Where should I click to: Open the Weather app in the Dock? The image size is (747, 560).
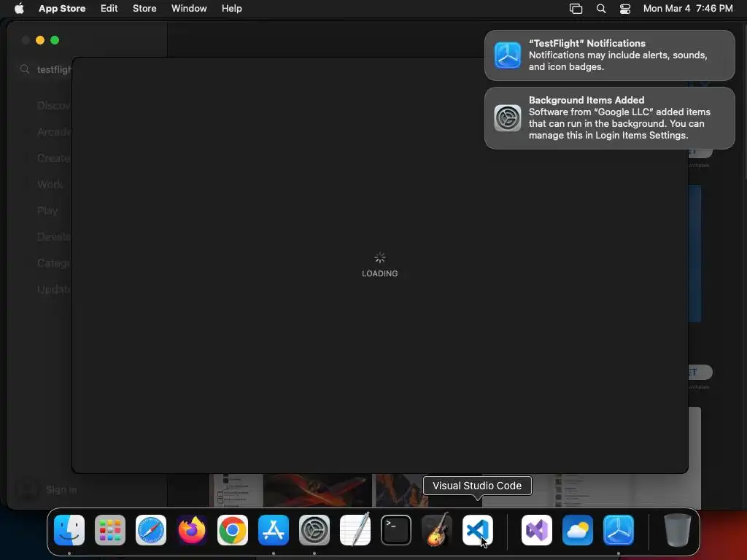coord(578,530)
